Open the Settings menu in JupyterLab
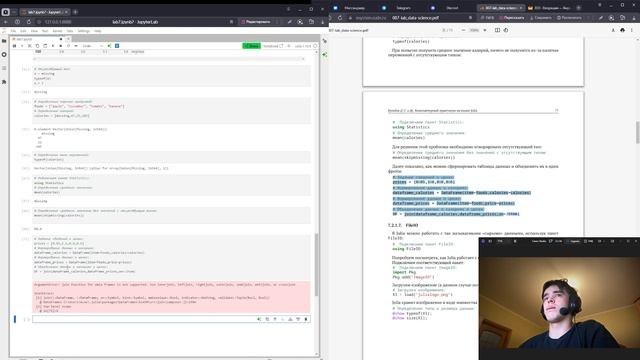 click(83, 31)
